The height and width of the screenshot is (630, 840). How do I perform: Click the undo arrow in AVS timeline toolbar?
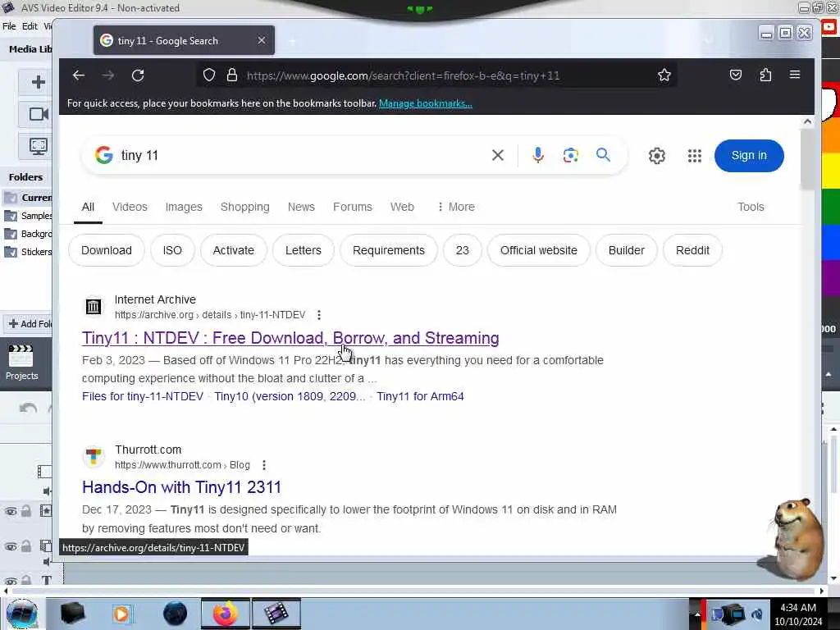click(x=28, y=409)
